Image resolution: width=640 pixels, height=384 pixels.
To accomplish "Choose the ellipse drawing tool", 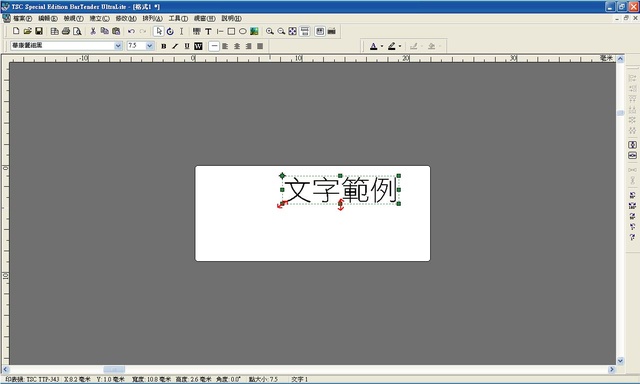I will pyautogui.click(x=242, y=31).
